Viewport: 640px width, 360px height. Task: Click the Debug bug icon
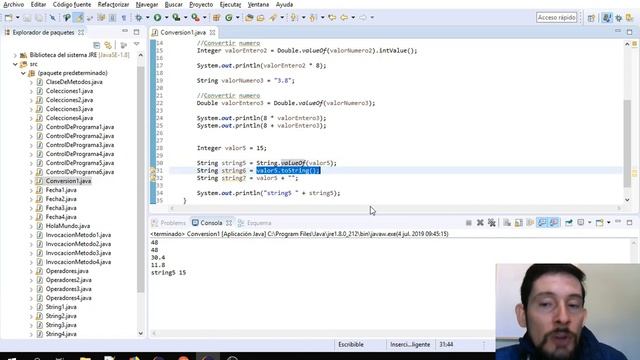[x=139, y=18]
